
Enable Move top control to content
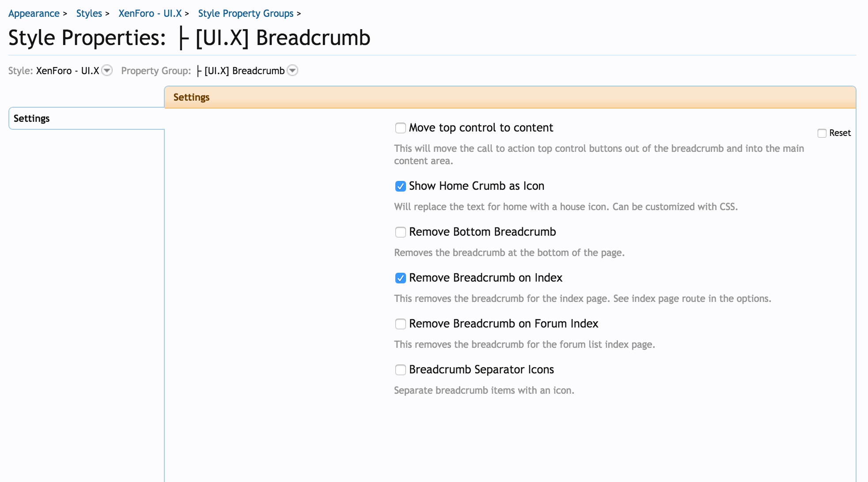click(401, 128)
